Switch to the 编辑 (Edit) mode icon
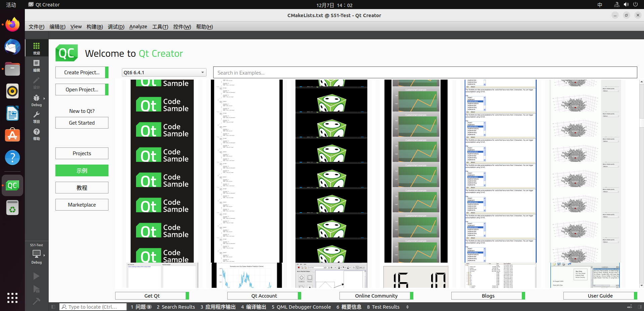The image size is (644, 311). coord(36,66)
